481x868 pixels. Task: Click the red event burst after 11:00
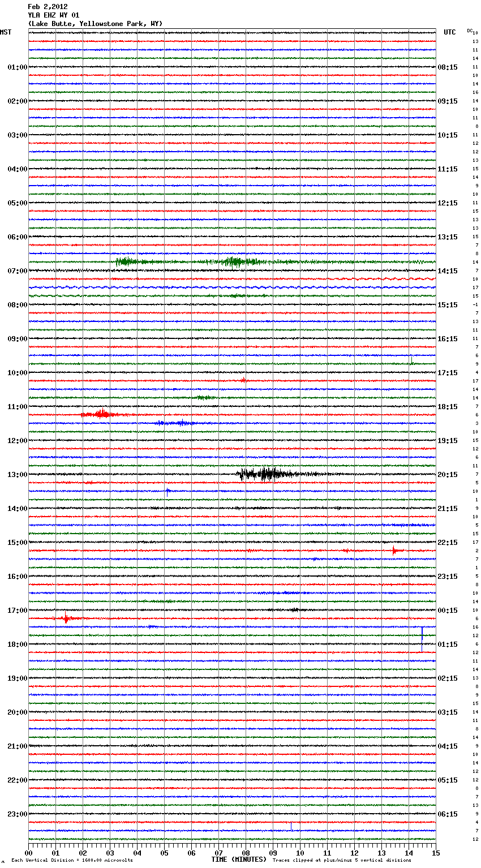click(x=101, y=414)
